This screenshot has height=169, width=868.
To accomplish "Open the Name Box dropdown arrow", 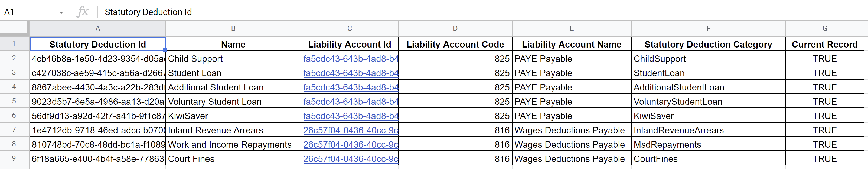I will [x=61, y=12].
